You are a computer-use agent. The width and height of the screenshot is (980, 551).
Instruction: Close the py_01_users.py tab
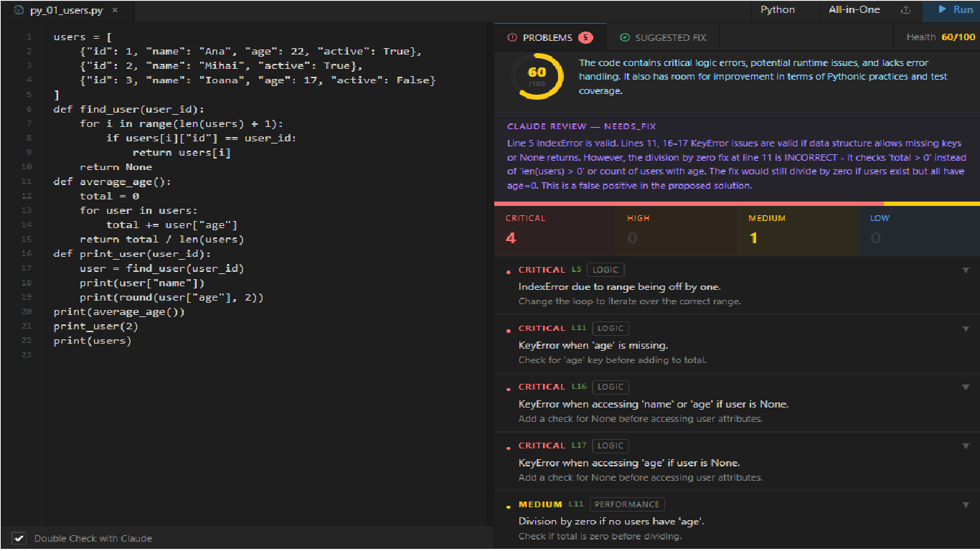click(x=115, y=11)
